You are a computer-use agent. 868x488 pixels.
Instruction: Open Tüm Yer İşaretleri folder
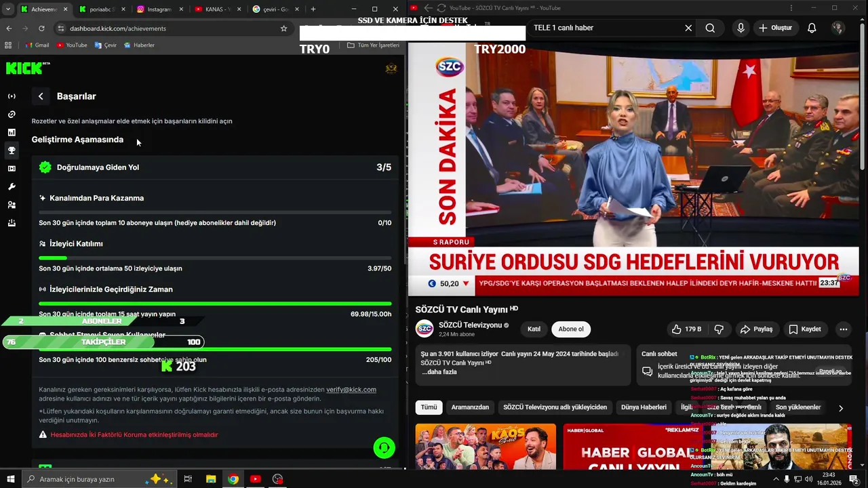373,45
